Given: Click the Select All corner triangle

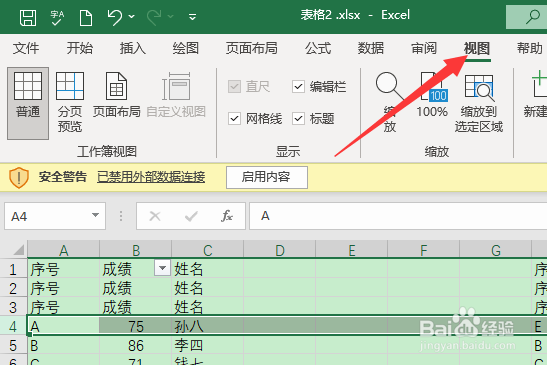Looking at the screenshot, I should [18, 249].
